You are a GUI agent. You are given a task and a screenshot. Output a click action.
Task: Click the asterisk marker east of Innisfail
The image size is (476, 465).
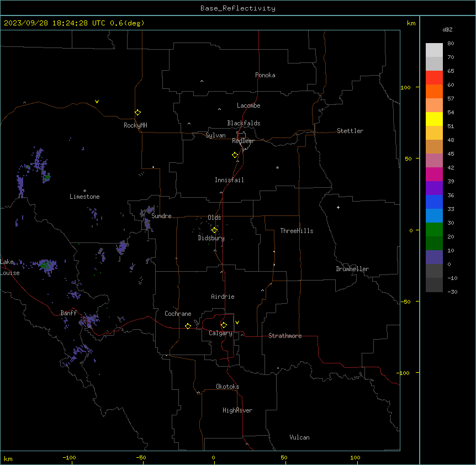[x=277, y=167]
